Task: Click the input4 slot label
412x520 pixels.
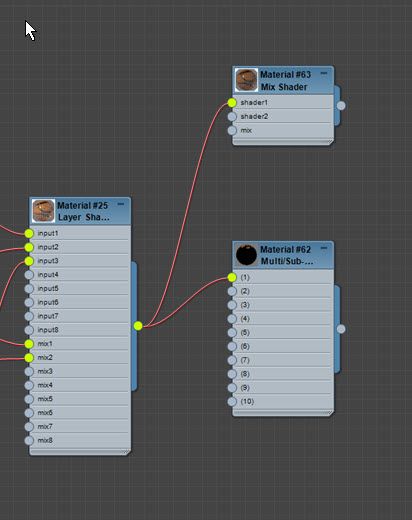Action: 48,275
